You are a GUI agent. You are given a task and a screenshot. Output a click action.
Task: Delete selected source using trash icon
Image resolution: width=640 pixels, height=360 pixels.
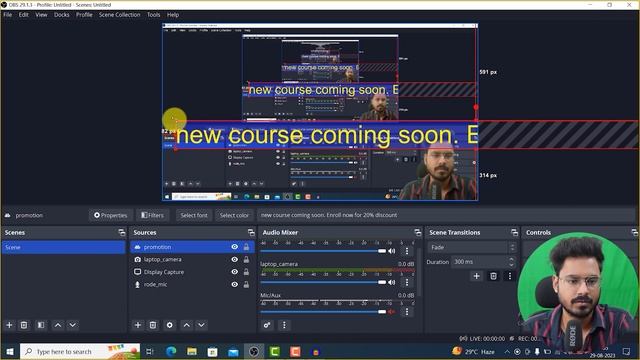pos(153,325)
